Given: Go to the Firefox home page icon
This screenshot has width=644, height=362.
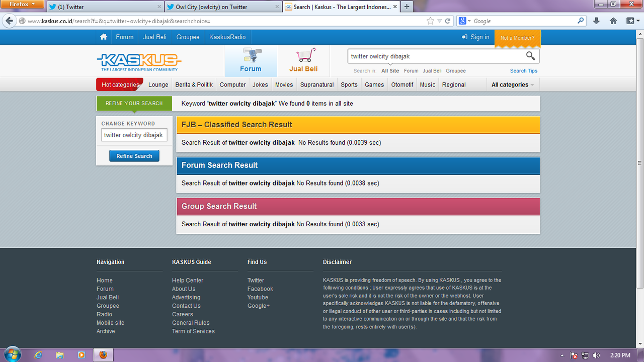Looking at the screenshot, I should point(613,21).
